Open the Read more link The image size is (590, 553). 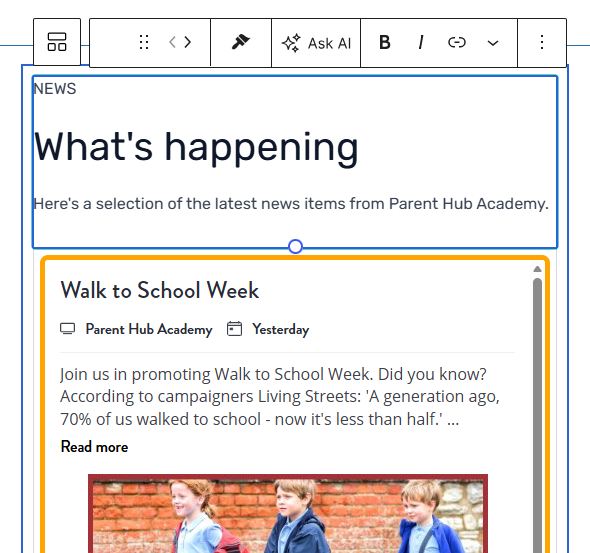click(x=94, y=447)
